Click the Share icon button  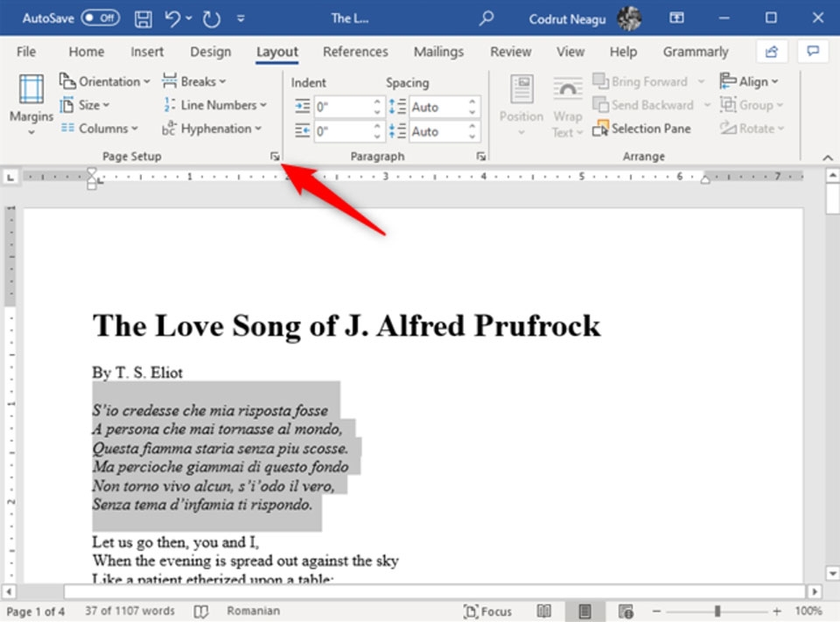[772, 52]
